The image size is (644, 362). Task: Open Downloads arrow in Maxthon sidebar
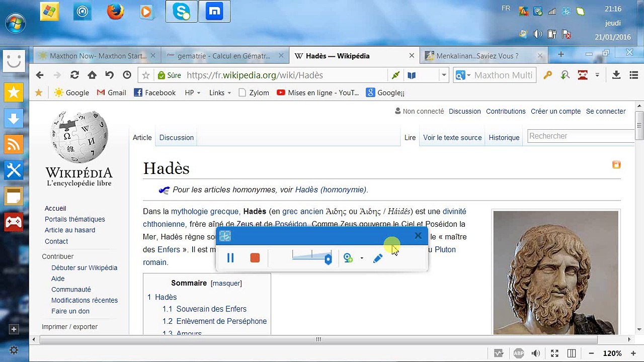tap(14, 119)
